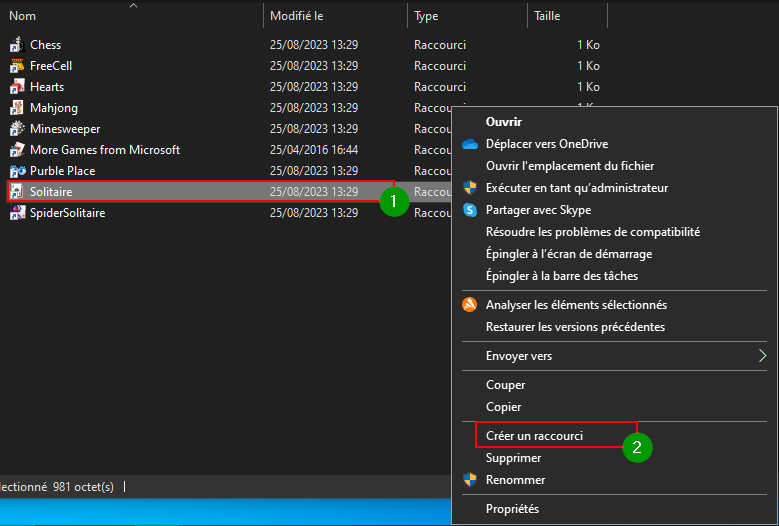Select the Mahjong file name
The image size is (779, 526).
(x=54, y=108)
